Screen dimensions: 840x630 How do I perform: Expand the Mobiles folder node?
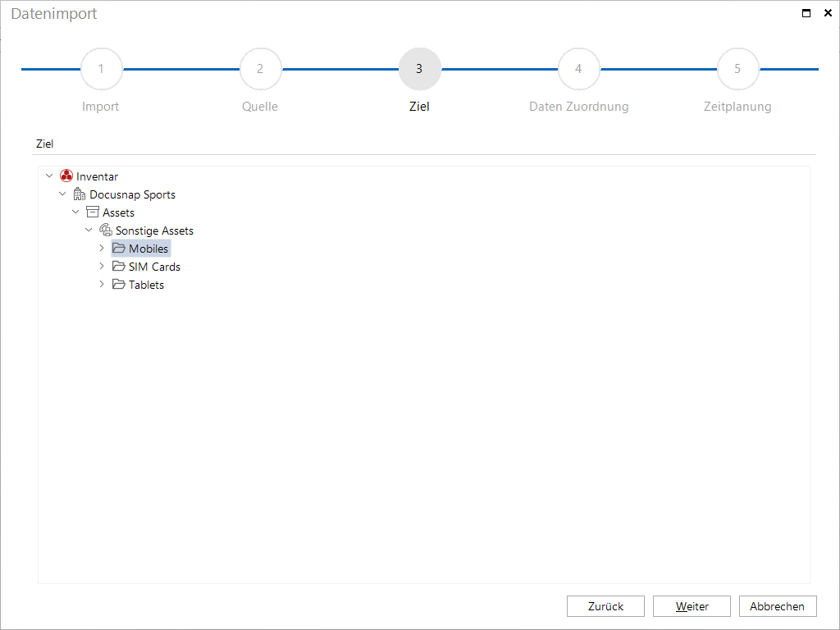[x=102, y=248]
